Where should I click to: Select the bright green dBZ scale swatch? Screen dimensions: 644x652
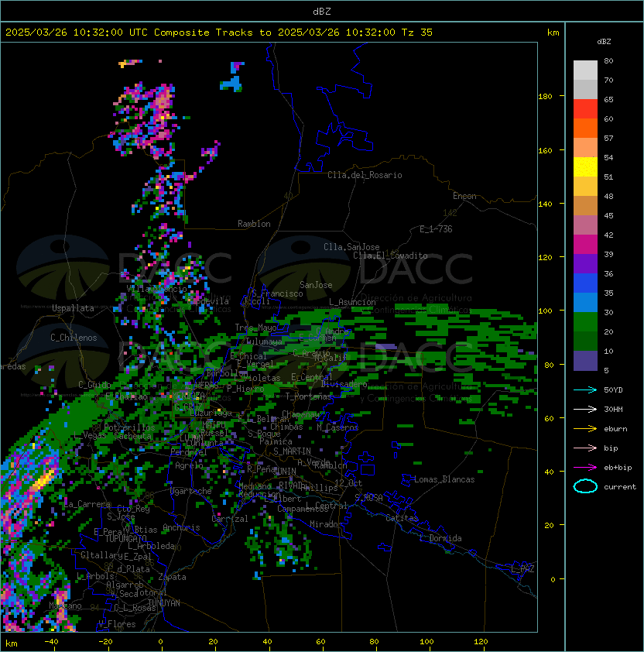pos(585,321)
